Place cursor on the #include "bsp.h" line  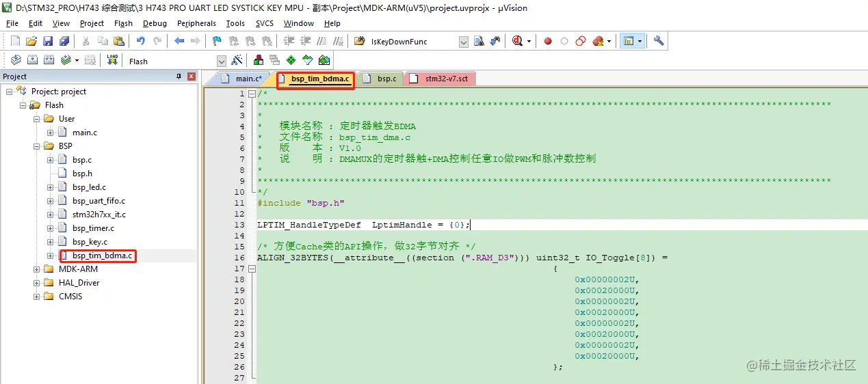click(301, 203)
